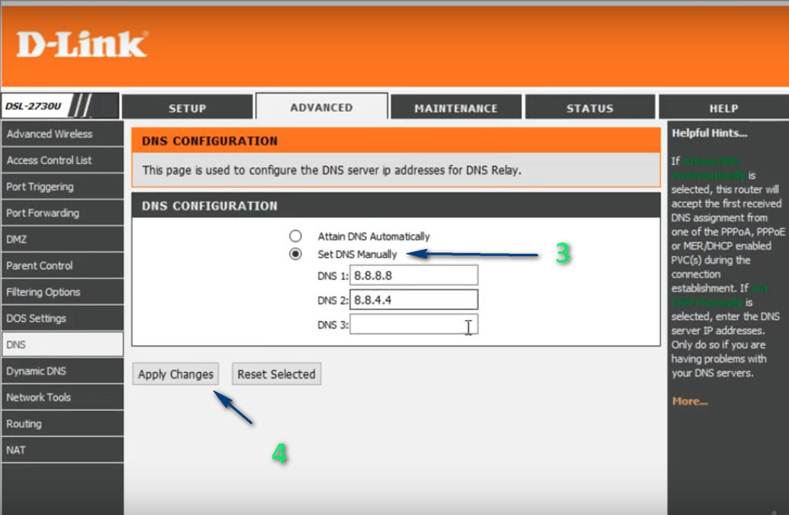Screen dimensions: 789x515
Task: Select the NAT sidebar item
Action: coord(62,450)
